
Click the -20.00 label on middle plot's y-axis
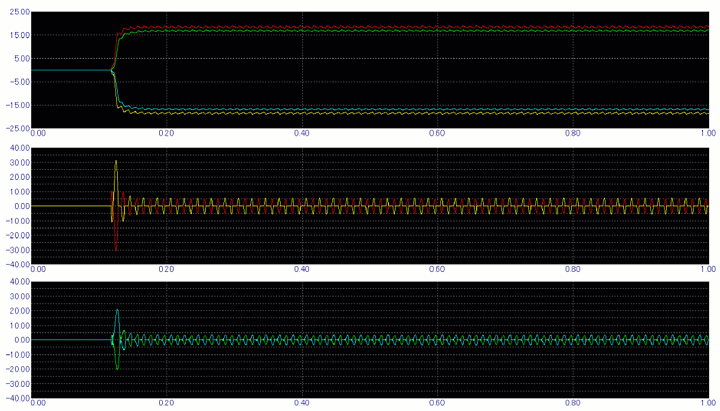17,235
